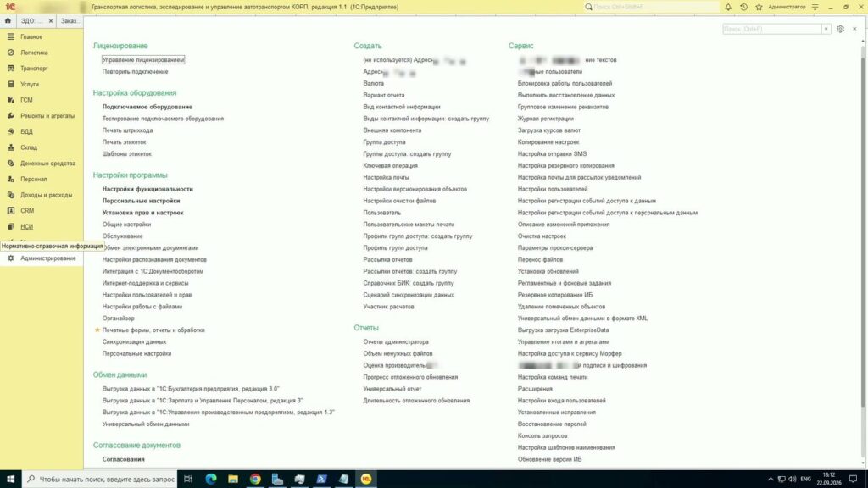Open the Услуги sidebar section
This screenshot has width=868, height=488.
point(30,84)
